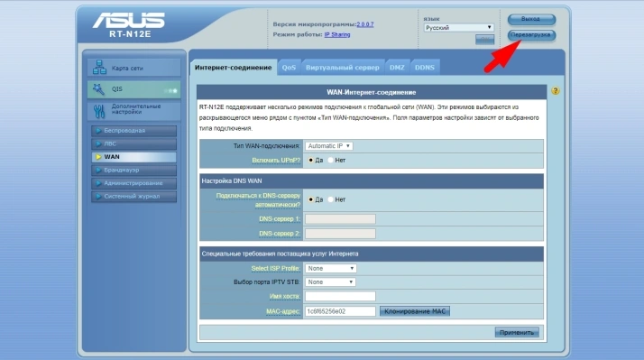This screenshot has width=644, height=360.
Task: Switch to the Виртуальный сервер tab
Action: (343, 68)
